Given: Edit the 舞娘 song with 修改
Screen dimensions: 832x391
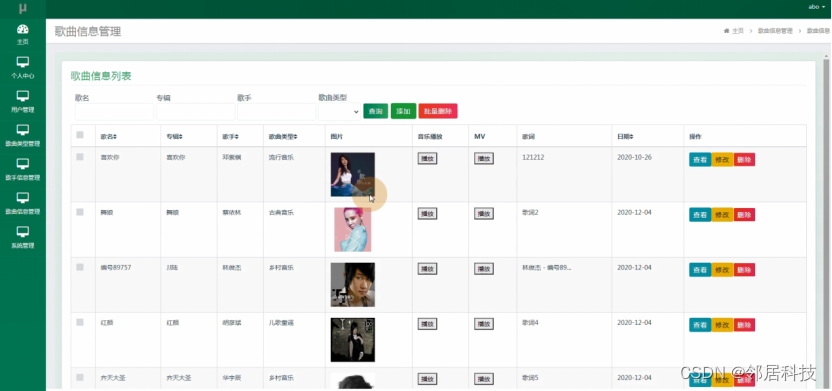Looking at the screenshot, I should pos(722,215).
